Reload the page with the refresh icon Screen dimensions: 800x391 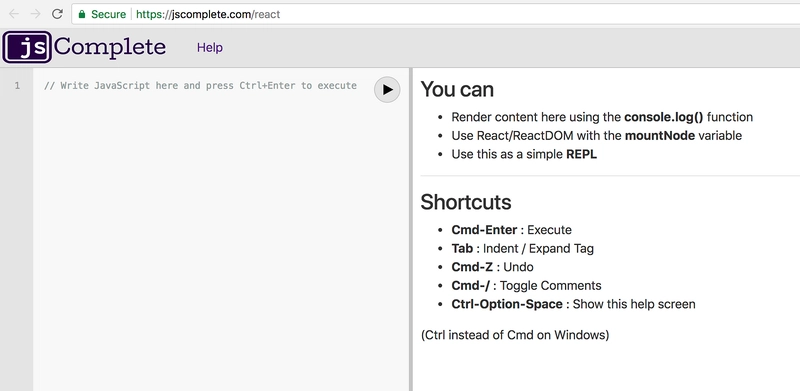[57, 14]
